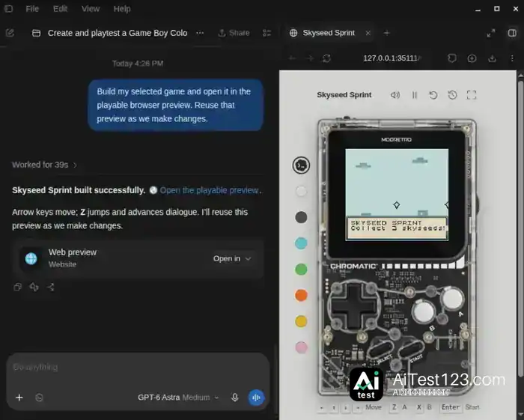Image resolution: width=524 pixels, height=420 pixels.
Task: Follow the Open the playable preview link
Action: [x=209, y=190]
